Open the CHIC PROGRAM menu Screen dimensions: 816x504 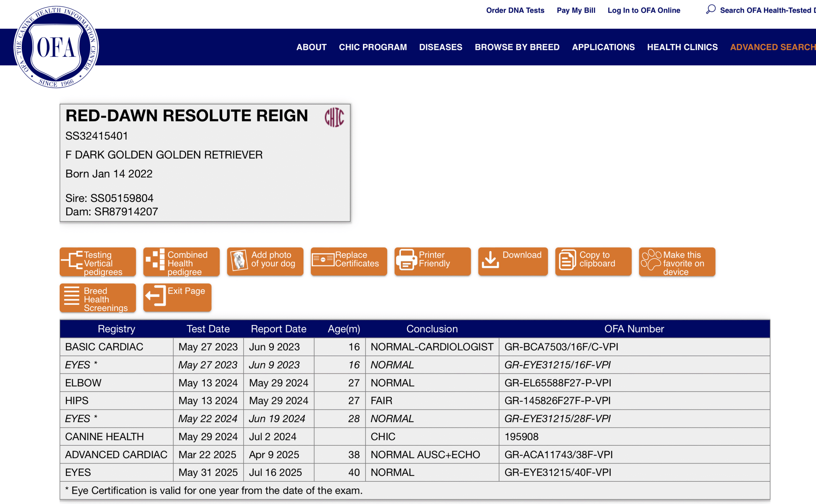click(x=373, y=47)
